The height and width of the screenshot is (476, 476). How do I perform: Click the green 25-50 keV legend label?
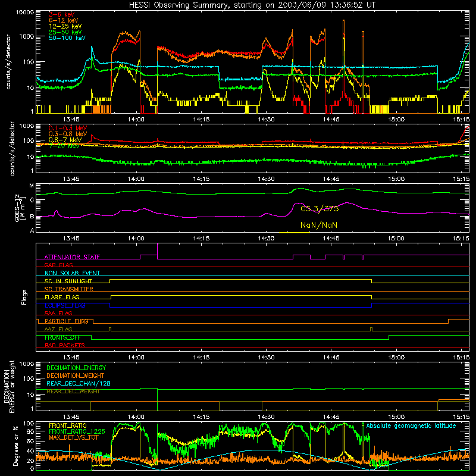pos(65,32)
